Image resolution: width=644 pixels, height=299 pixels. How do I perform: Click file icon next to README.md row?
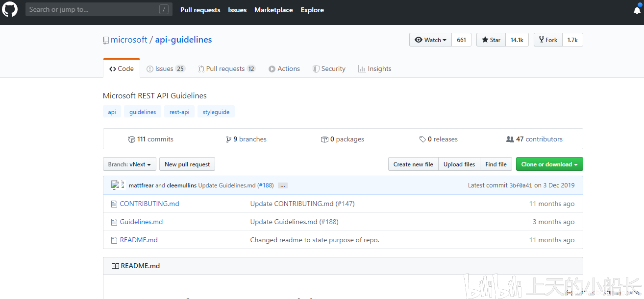click(114, 240)
